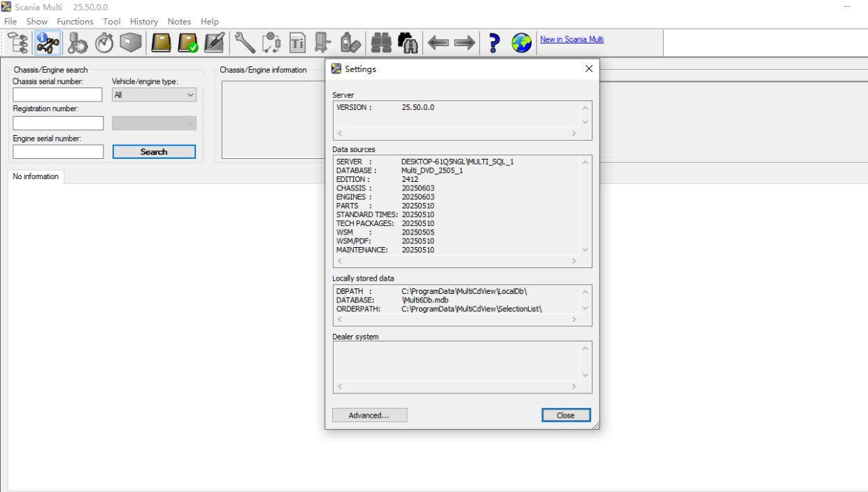
Task: Click the Data sources scroll down arrow
Action: [585, 250]
